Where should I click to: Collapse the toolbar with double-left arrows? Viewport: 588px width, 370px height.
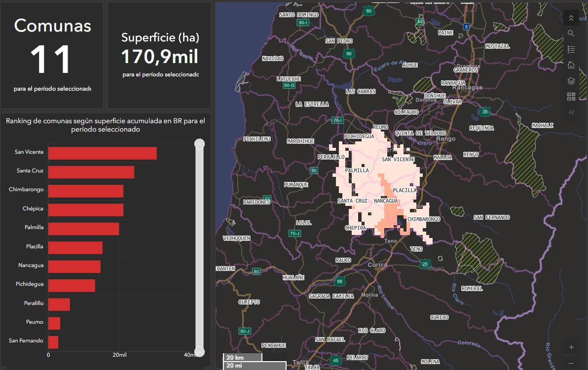pyautogui.click(x=571, y=112)
